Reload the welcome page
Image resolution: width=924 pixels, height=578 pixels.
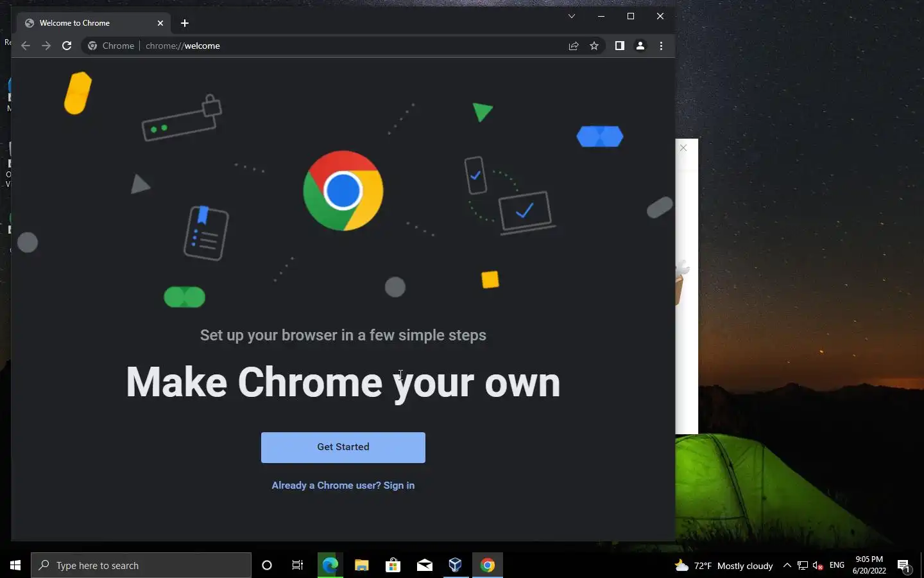tap(67, 46)
